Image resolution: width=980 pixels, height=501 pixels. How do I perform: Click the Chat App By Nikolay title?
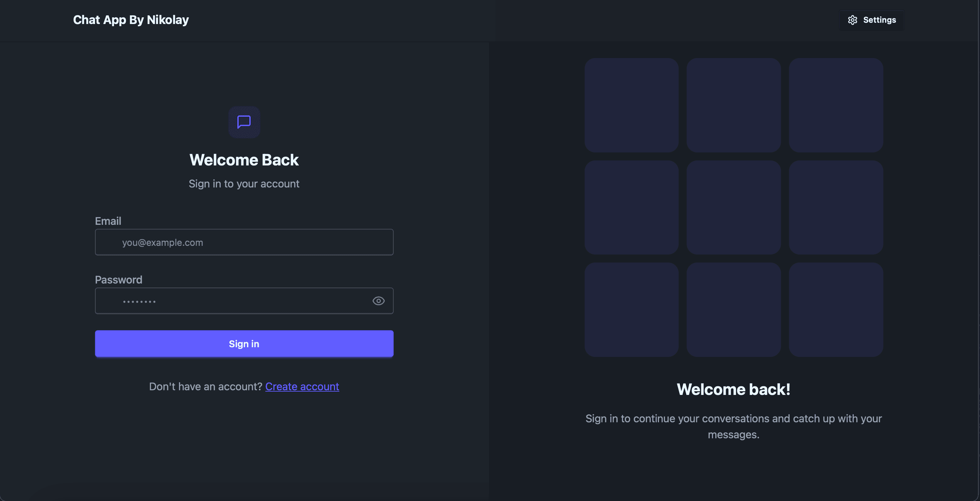131,19
